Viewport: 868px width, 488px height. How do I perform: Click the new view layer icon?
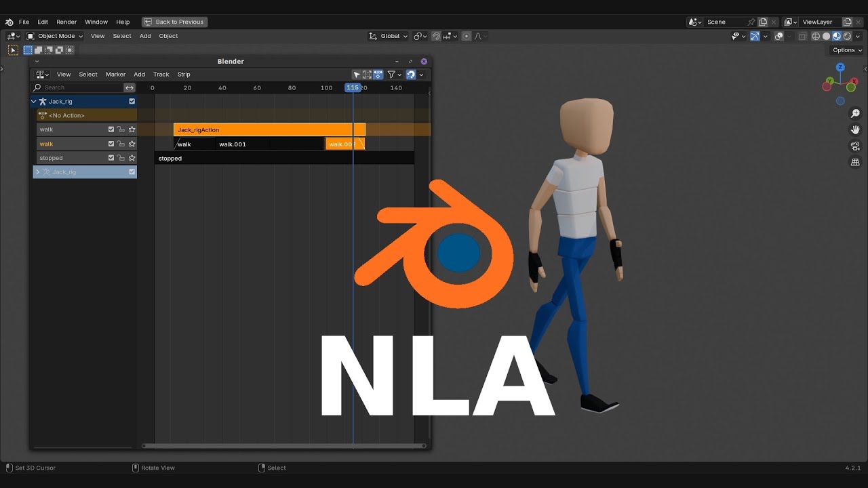click(847, 22)
